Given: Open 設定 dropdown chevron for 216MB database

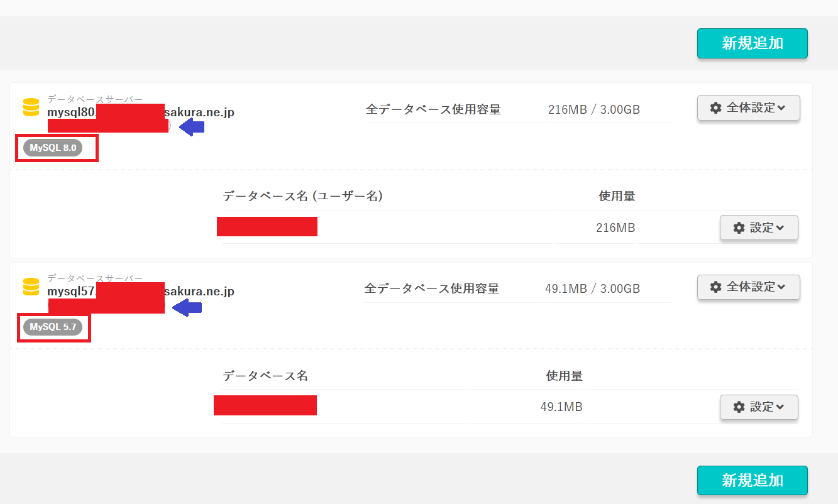Looking at the screenshot, I should click(x=780, y=227).
